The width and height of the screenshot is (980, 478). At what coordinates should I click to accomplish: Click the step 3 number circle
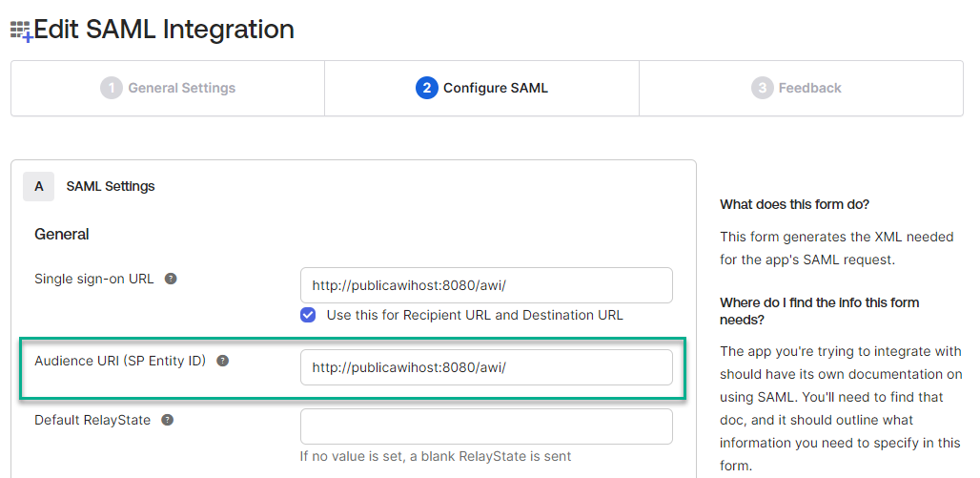click(x=762, y=88)
